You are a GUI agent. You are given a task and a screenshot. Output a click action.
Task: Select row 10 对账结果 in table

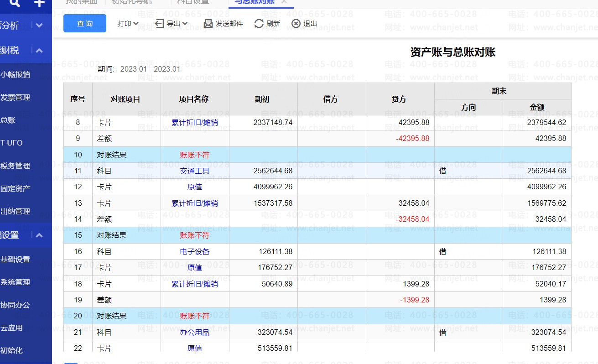click(112, 155)
